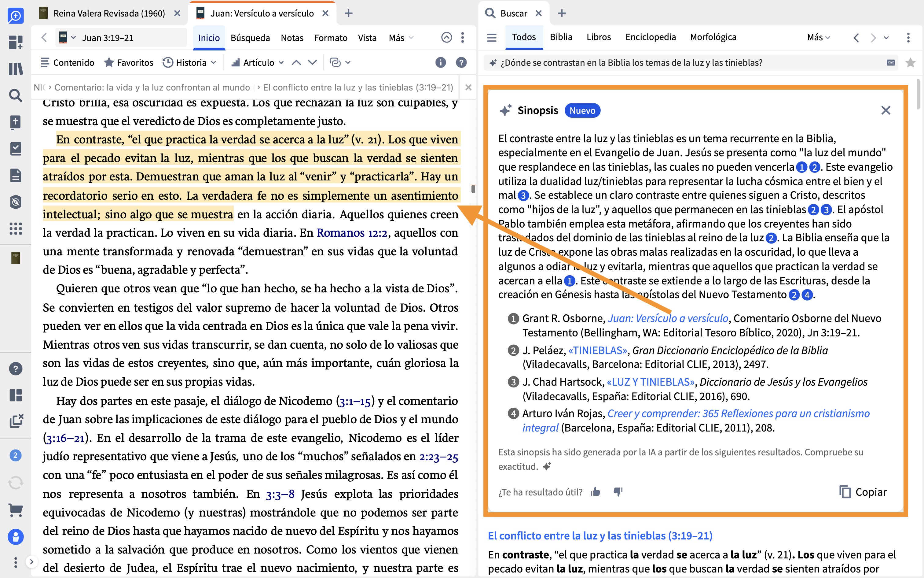Open result El conflicto entre la luz y las tinieblas
This screenshot has width=924, height=578.
600,535
